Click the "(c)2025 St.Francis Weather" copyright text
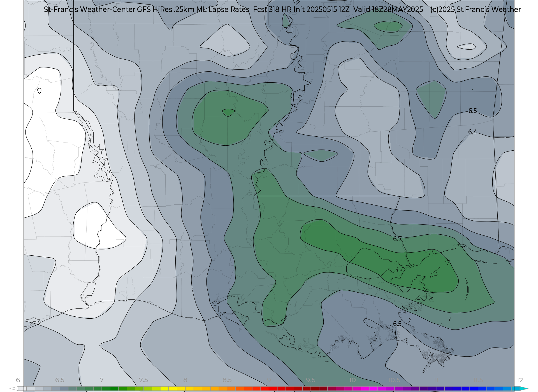This screenshot has width=538, height=392. pyautogui.click(x=476, y=10)
